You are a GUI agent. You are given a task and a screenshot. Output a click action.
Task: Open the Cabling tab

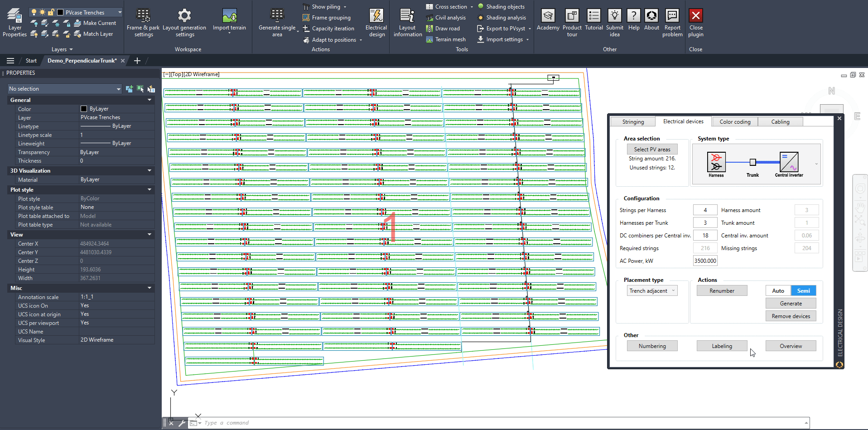(780, 122)
